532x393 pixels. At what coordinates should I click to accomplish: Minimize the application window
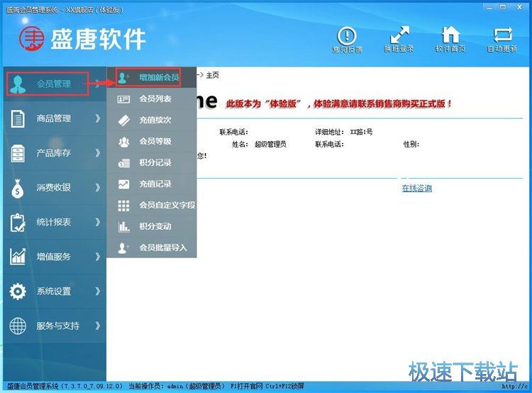[x=489, y=7]
